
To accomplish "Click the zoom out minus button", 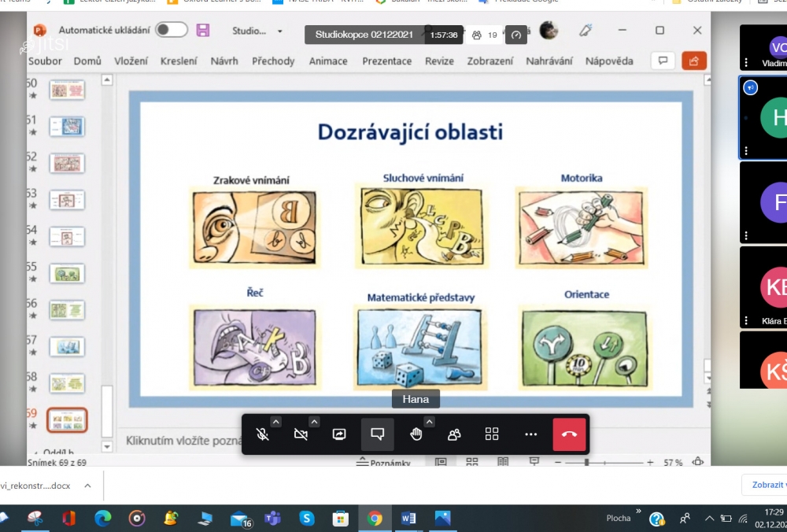I will point(558,462).
